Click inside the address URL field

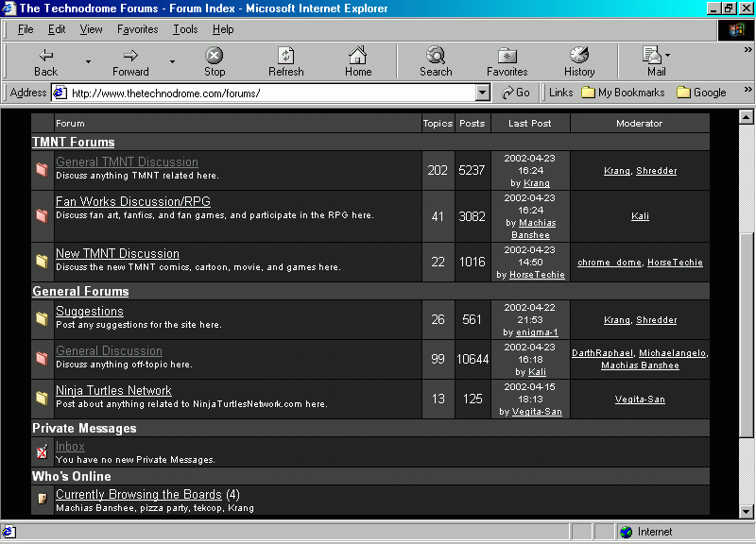(x=265, y=93)
